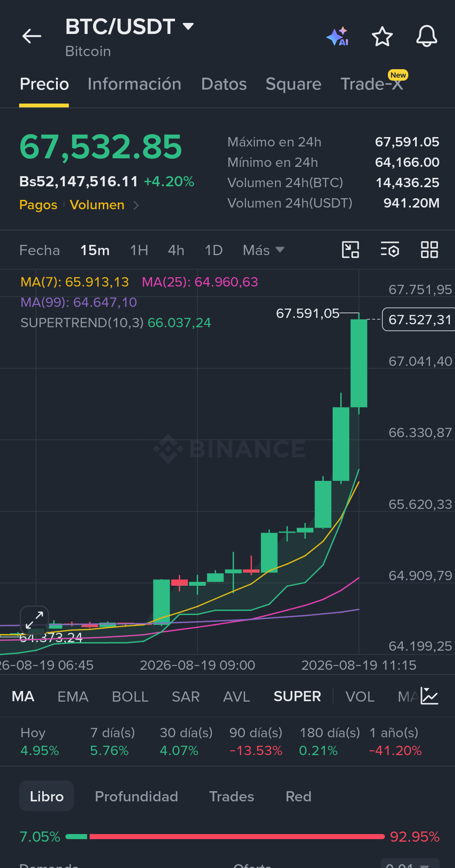Screen dimensions: 455x868
Task: Open the Square tab
Action: pyautogui.click(x=294, y=84)
